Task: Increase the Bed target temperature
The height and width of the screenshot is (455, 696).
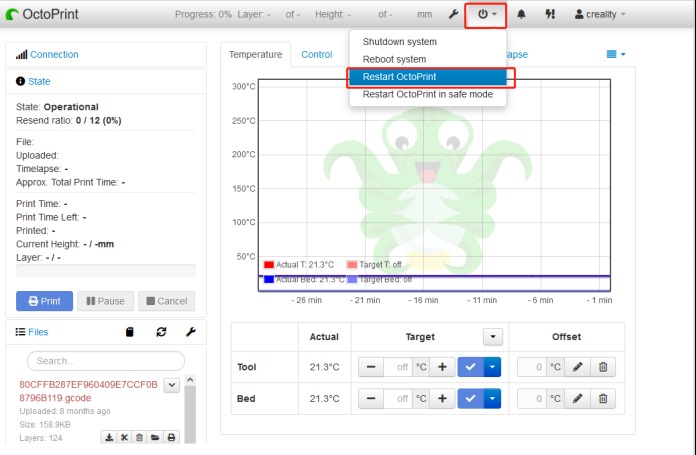Action: [442, 399]
